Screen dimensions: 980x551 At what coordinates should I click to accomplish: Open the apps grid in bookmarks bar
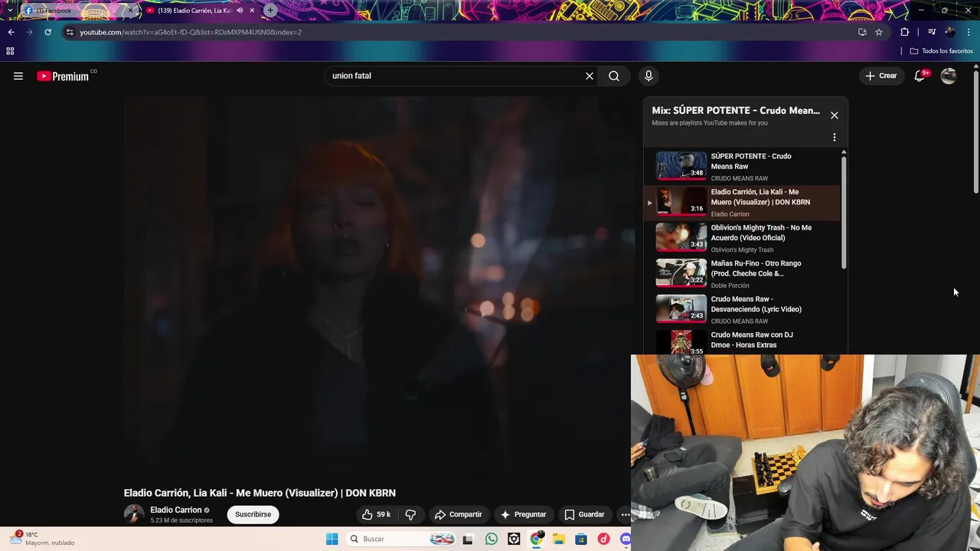coord(10,51)
